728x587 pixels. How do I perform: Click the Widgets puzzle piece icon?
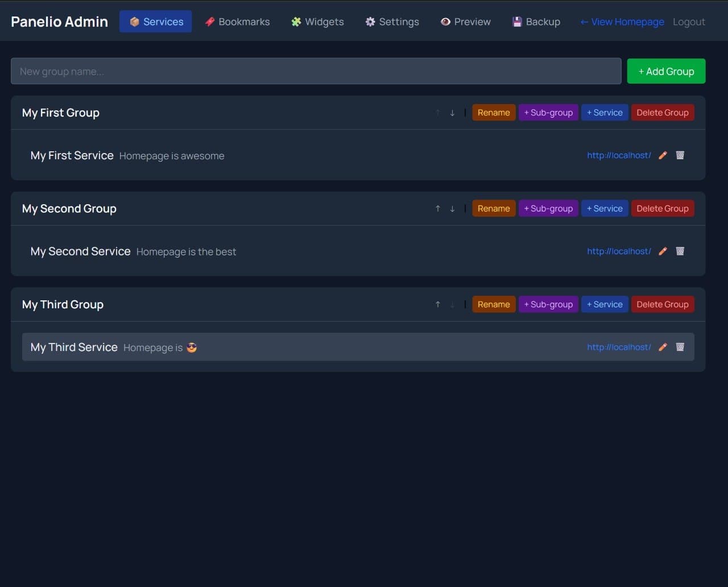click(x=295, y=22)
